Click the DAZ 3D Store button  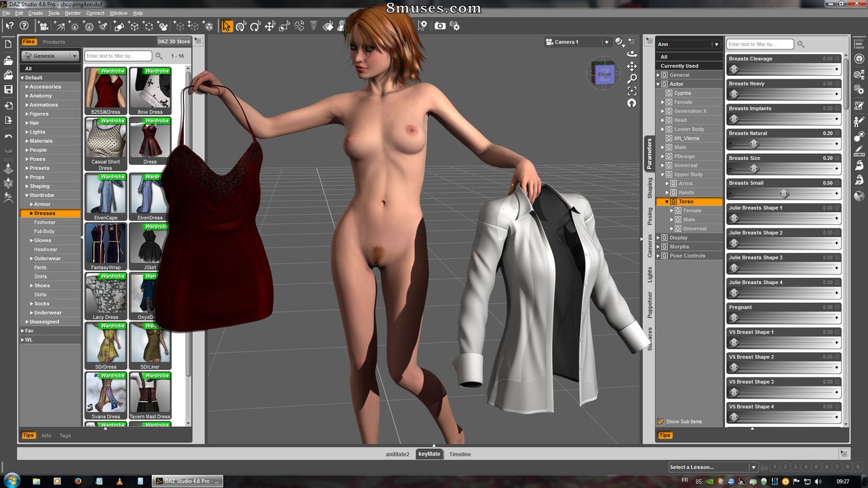coord(174,42)
